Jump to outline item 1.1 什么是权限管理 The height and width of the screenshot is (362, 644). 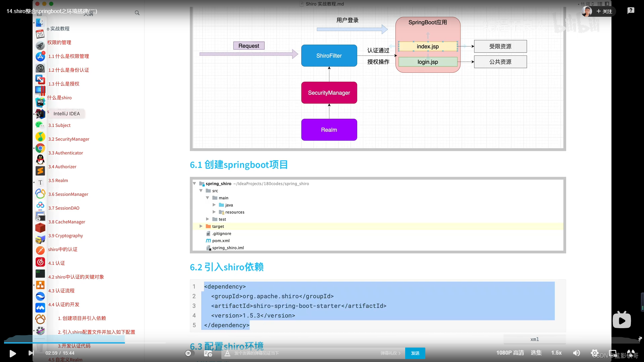(x=68, y=56)
